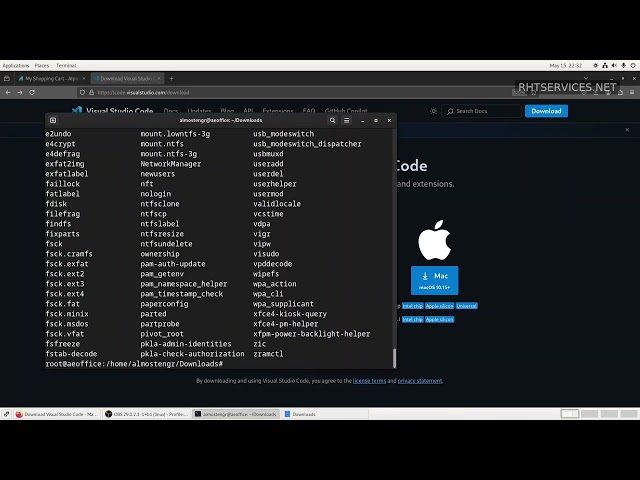Open the privacy statement link
640x480 pixels.
420,381
